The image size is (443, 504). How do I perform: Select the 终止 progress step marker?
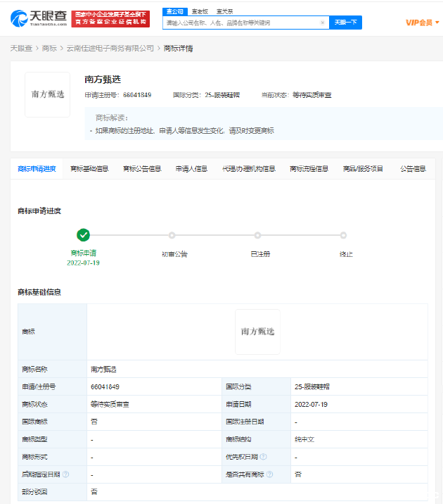click(x=343, y=235)
